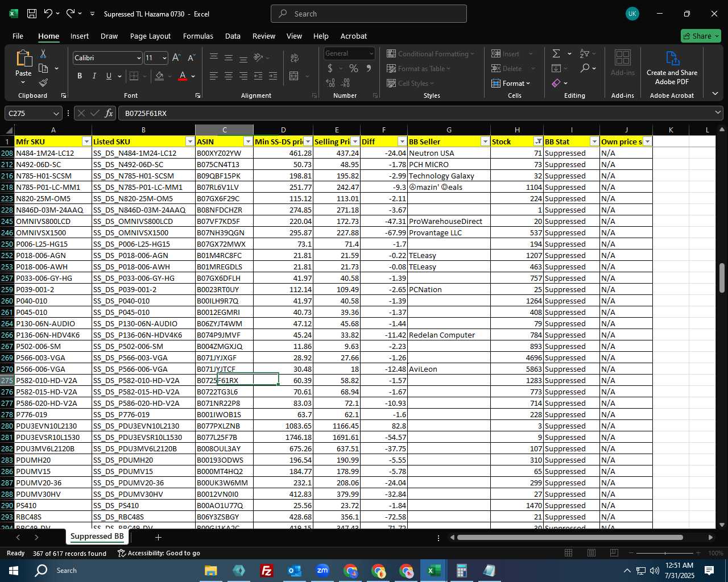The image size is (728, 582).
Task: Open the font name dropdown Calibri
Action: click(138, 58)
